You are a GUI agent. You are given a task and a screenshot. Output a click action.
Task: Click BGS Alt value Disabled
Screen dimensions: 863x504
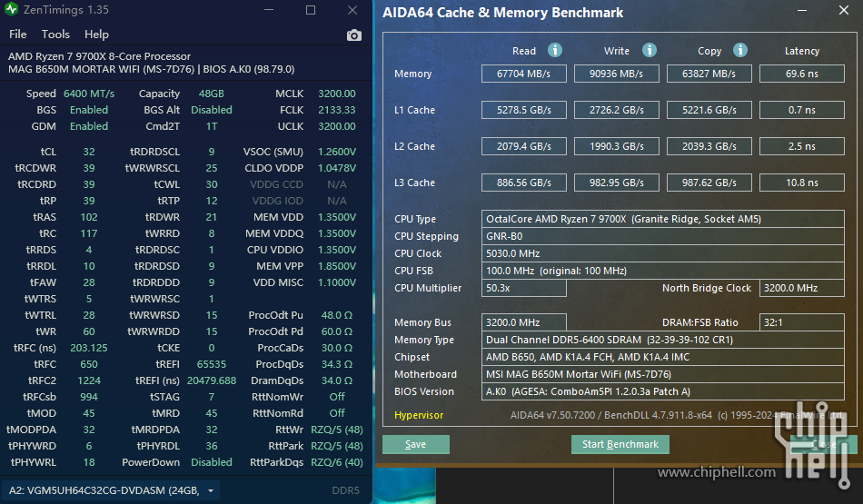[212, 110]
